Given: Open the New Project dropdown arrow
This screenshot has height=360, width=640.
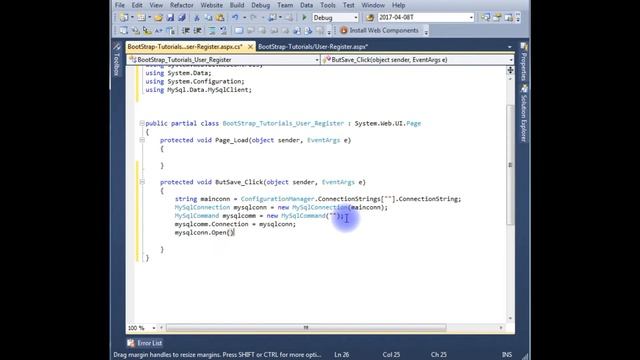Looking at the screenshot, I should click(x=132, y=18).
